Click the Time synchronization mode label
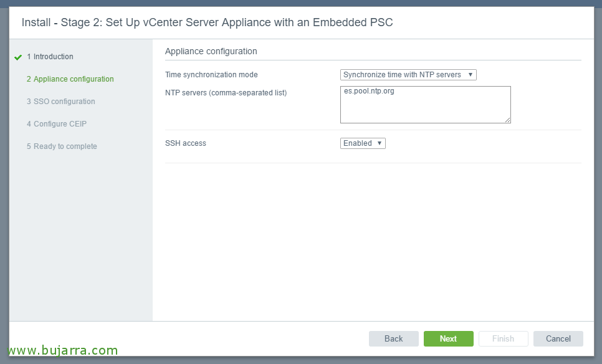 [211, 75]
